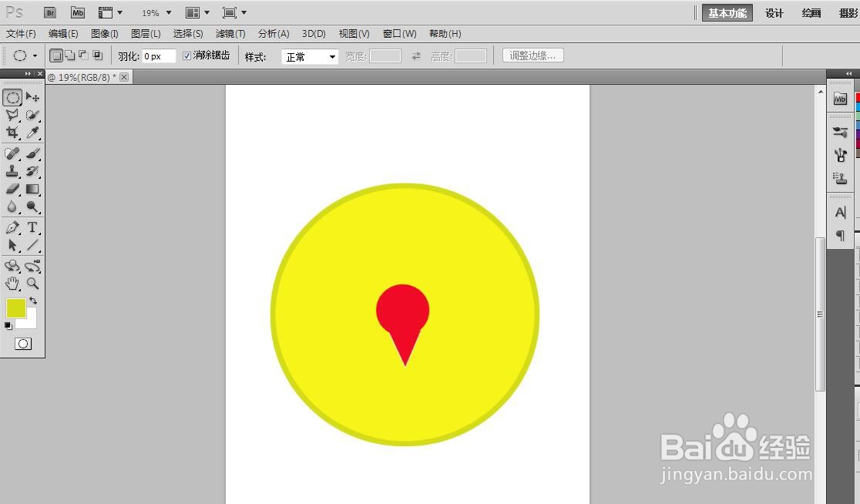
Task: Expand the toolbox to two columns arrows
Action: pos(28,73)
